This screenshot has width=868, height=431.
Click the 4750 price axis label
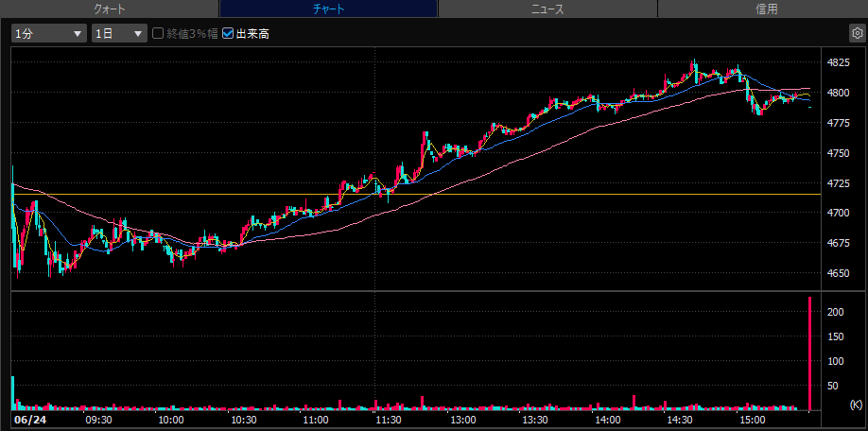pos(838,153)
